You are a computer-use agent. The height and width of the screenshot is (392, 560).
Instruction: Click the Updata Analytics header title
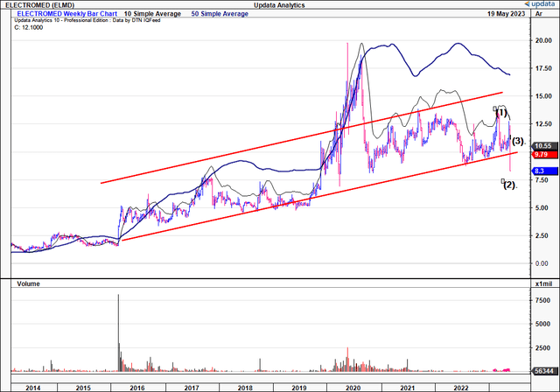tap(279, 5)
